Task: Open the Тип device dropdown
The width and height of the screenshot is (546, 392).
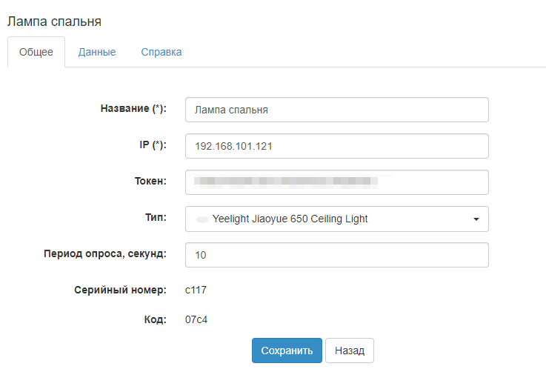Action: pyautogui.click(x=336, y=219)
